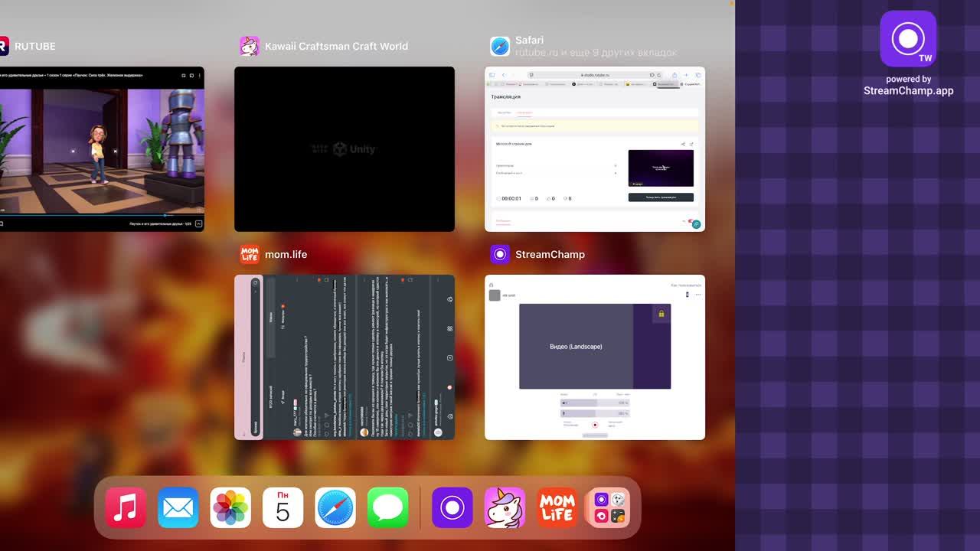Click Трансляция heading in Safari page
The width and height of the screenshot is (980, 551).
coord(505,96)
